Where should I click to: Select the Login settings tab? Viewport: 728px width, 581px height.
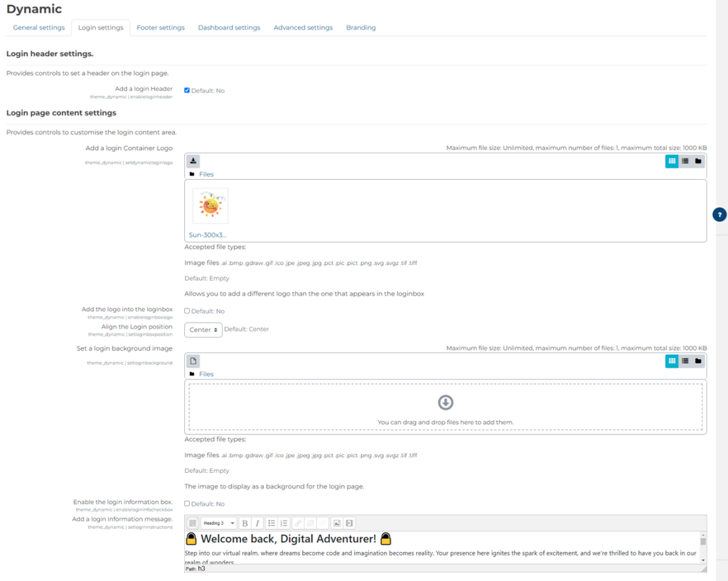(101, 28)
